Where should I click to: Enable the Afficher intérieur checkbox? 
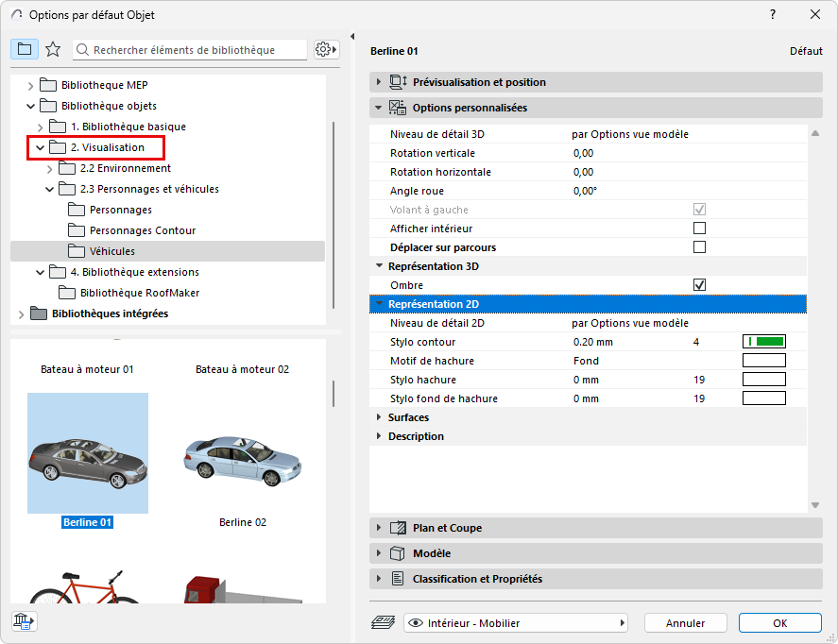pyautogui.click(x=699, y=229)
